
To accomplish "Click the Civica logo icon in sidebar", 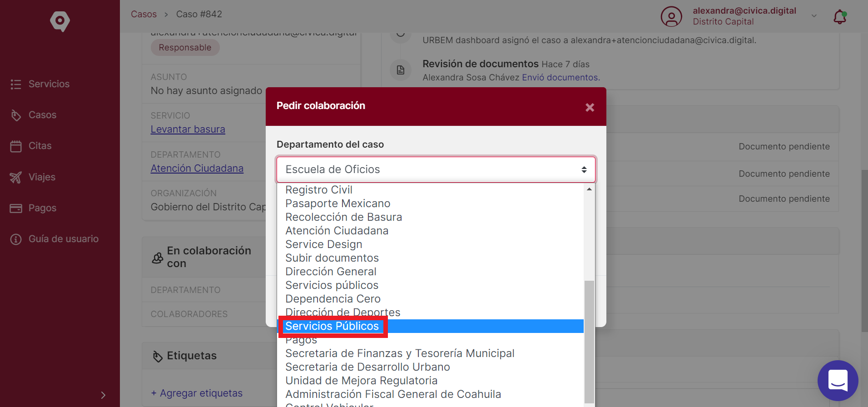I will point(60,21).
